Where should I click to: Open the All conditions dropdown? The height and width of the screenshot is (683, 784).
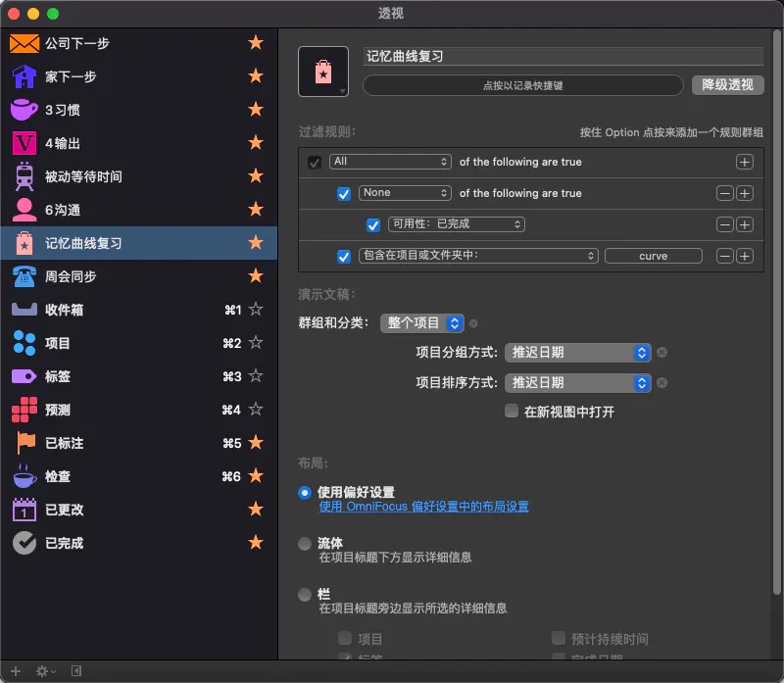tap(390, 162)
